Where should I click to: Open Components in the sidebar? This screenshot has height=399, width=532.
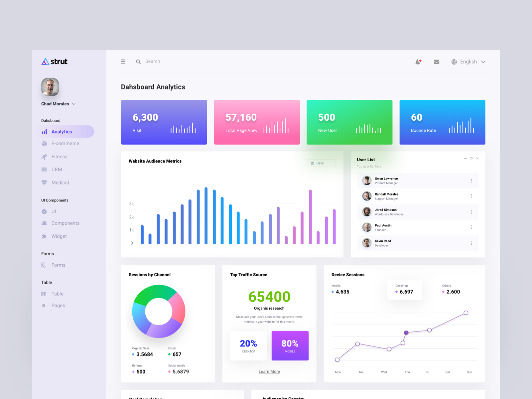pos(66,223)
